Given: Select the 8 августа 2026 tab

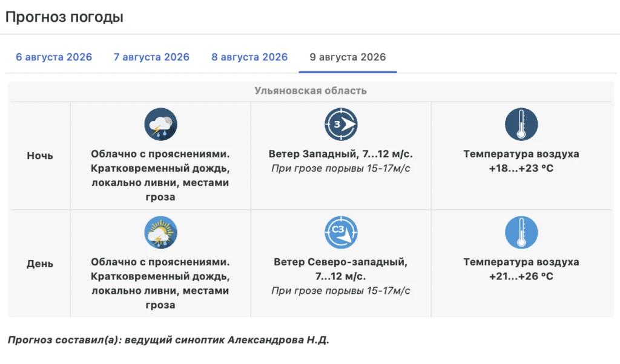Looking at the screenshot, I should point(249,57).
